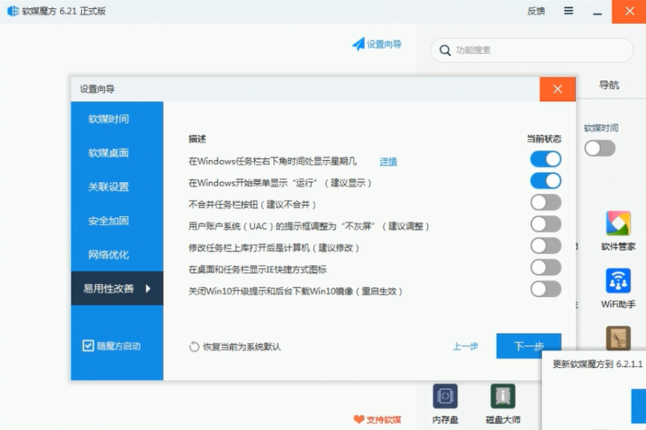Image resolution: width=646 pixels, height=430 pixels.
Task: Enable 不合并任务栏按钮 switch
Action: pos(545,203)
